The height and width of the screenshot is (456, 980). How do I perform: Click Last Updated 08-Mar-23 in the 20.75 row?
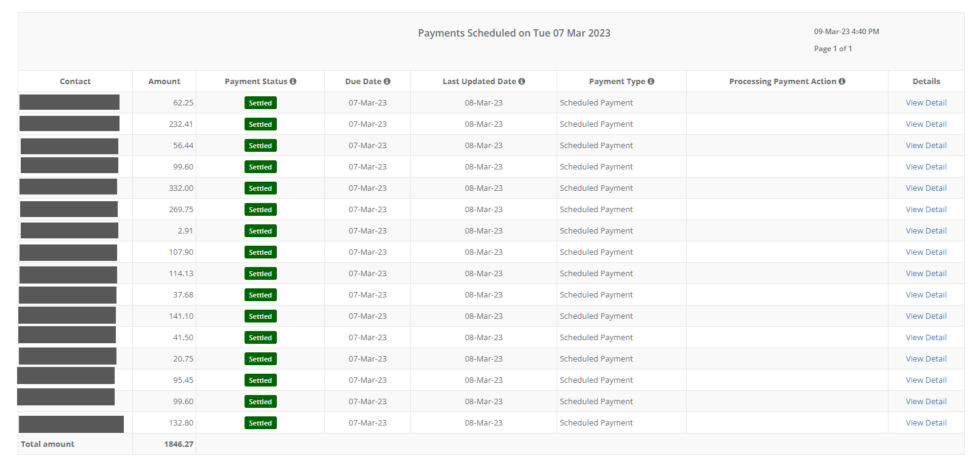coord(484,358)
